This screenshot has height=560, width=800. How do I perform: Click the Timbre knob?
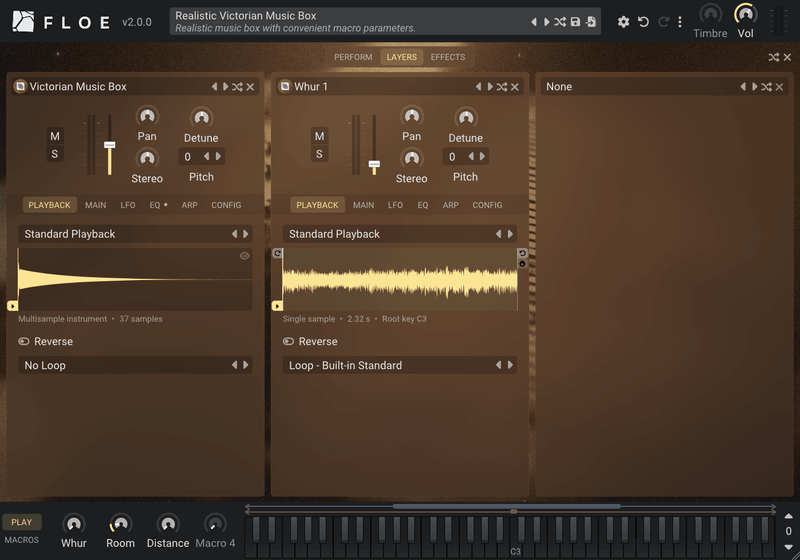[x=710, y=15]
